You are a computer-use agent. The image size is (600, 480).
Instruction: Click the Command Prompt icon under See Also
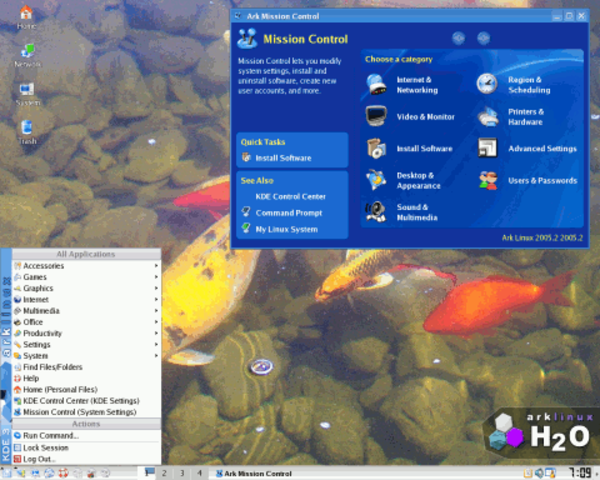point(246,212)
